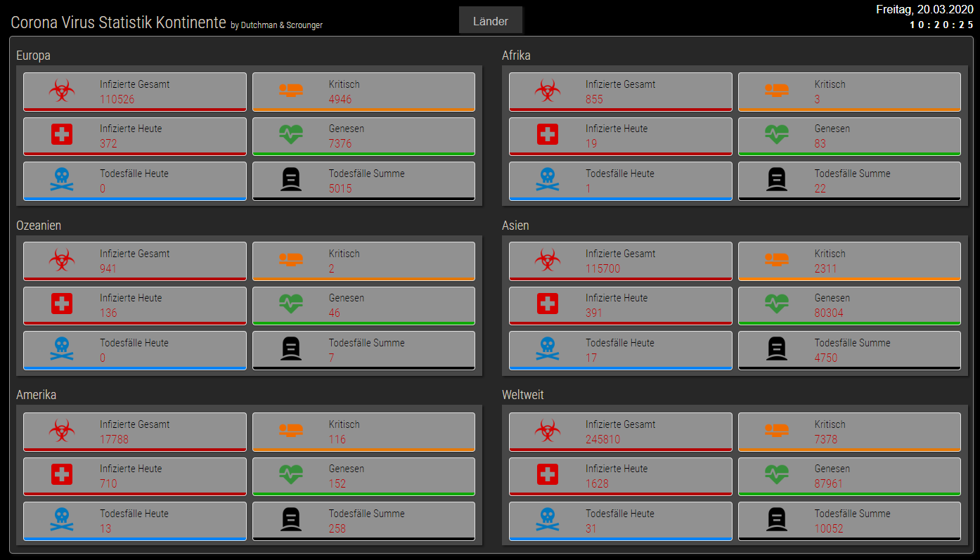Select Afrika recovered value 83
The width and height of the screenshot is (980, 560).
820,143
